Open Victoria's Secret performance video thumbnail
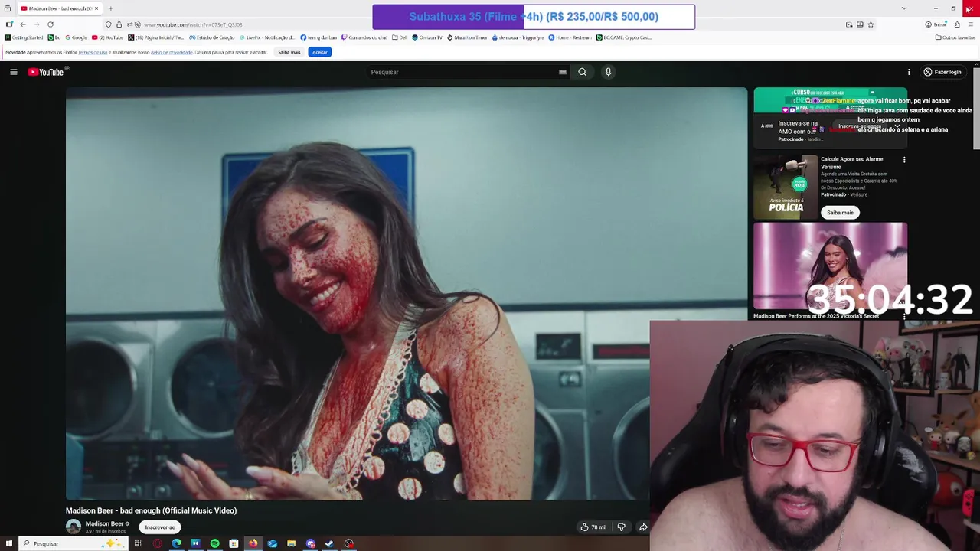Screen dimensions: 980x551 pos(830,266)
